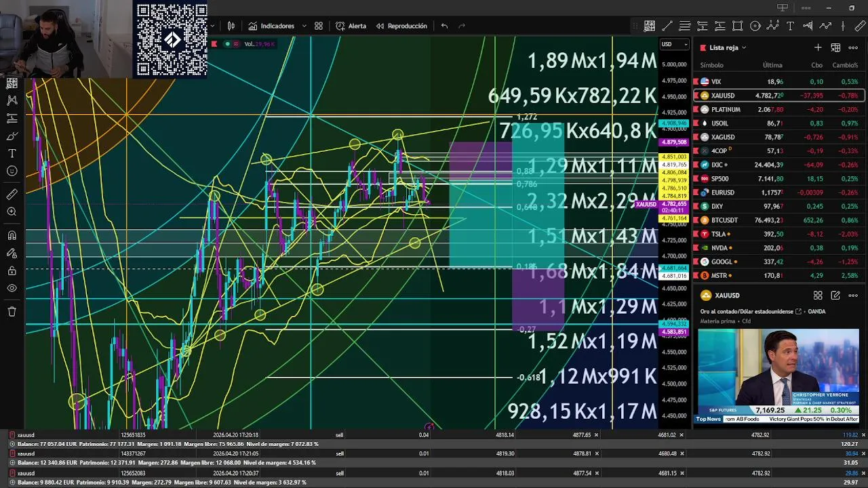The width and height of the screenshot is (868, 488).
Task: Open the USD currency dropdown
Action: click(674, 45)
